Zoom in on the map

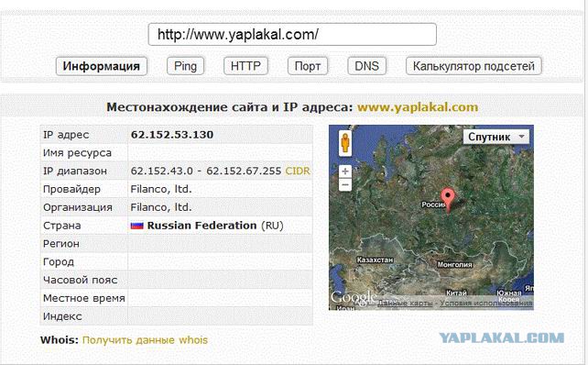[345, 171]
